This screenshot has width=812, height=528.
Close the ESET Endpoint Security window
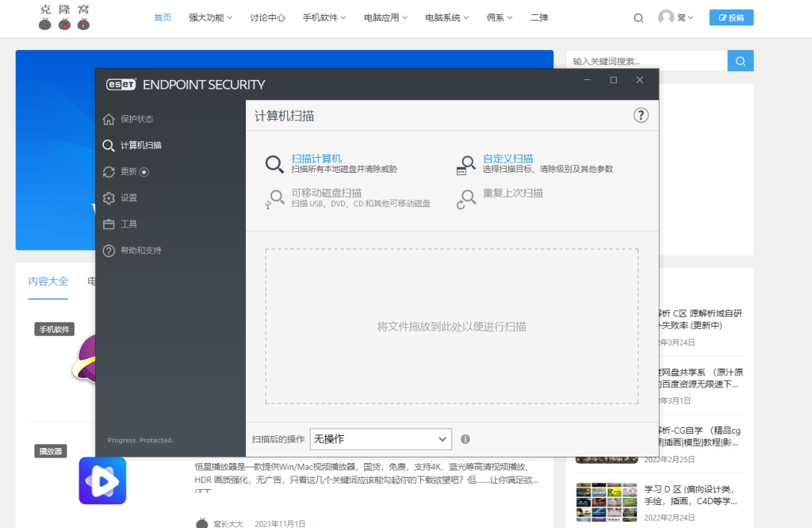pos(640,80)
